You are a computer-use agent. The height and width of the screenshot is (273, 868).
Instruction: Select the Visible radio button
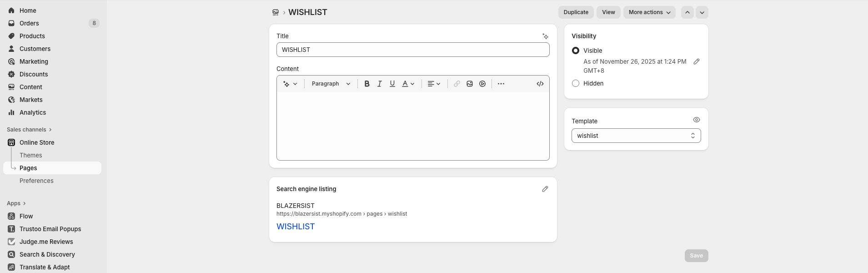coord(576,51)
